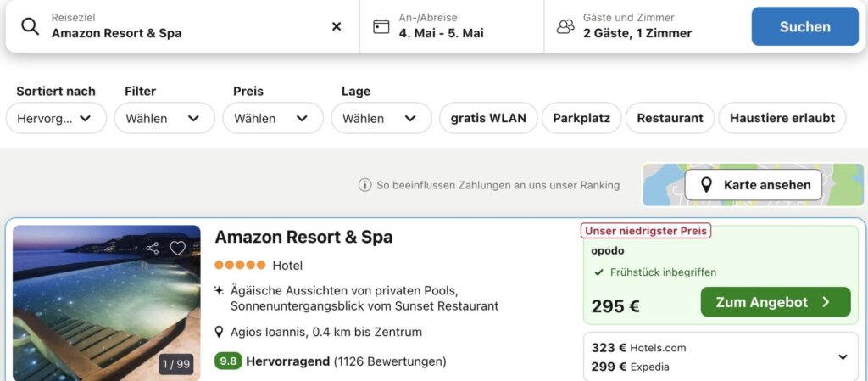Click the ranking info icon

tap(365, 185)
